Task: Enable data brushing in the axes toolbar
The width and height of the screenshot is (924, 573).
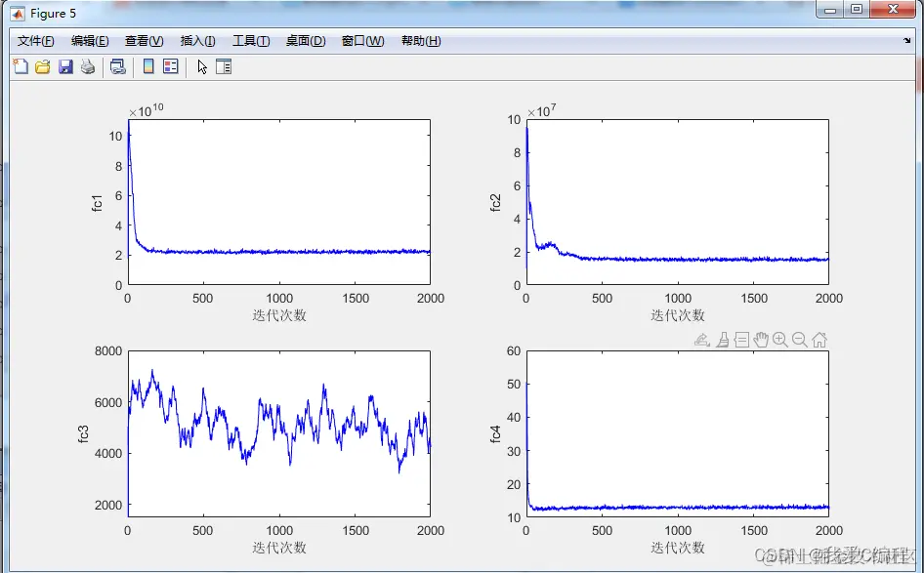Action: [723, 340]
